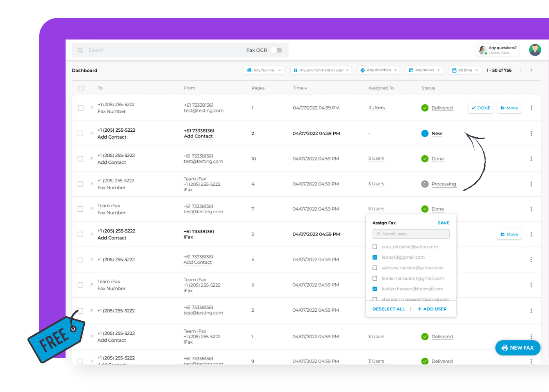Click the green check icon in the 9-page fax row

pyautogui.click(x=425, y=361)
